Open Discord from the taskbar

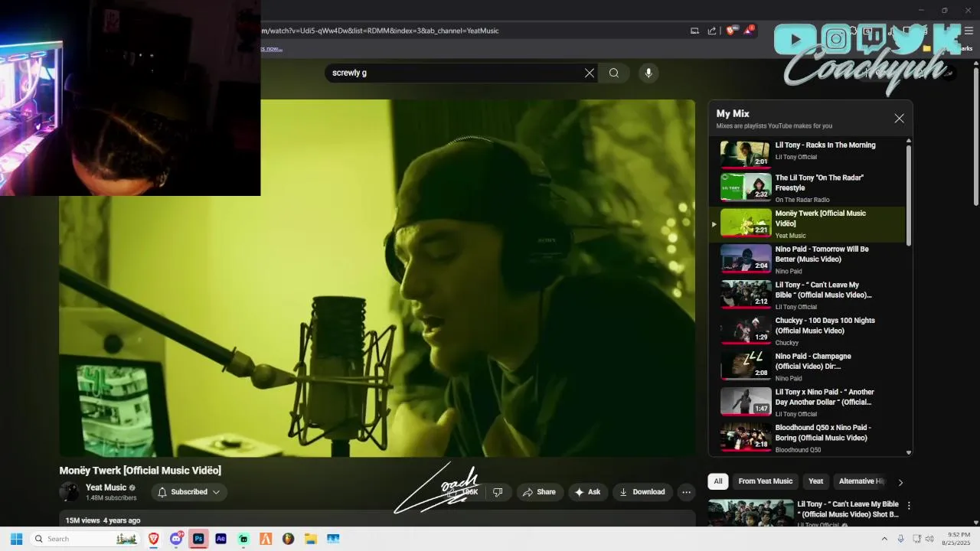[176, 539]
